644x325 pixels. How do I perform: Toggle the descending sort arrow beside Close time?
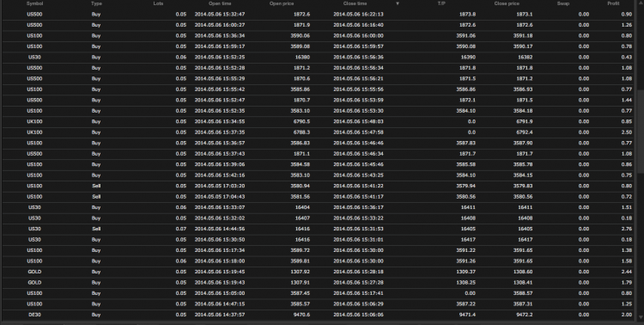tap(398, 3)
